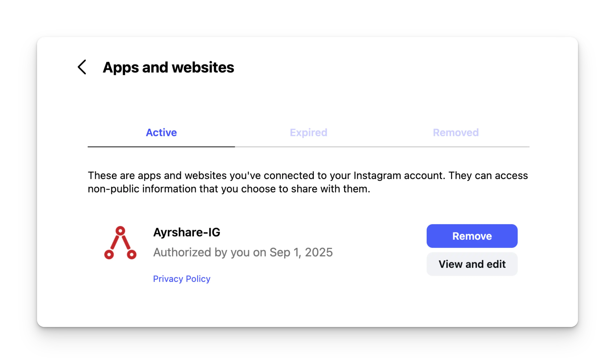Click the Apps and websites page title

(169, 67)
